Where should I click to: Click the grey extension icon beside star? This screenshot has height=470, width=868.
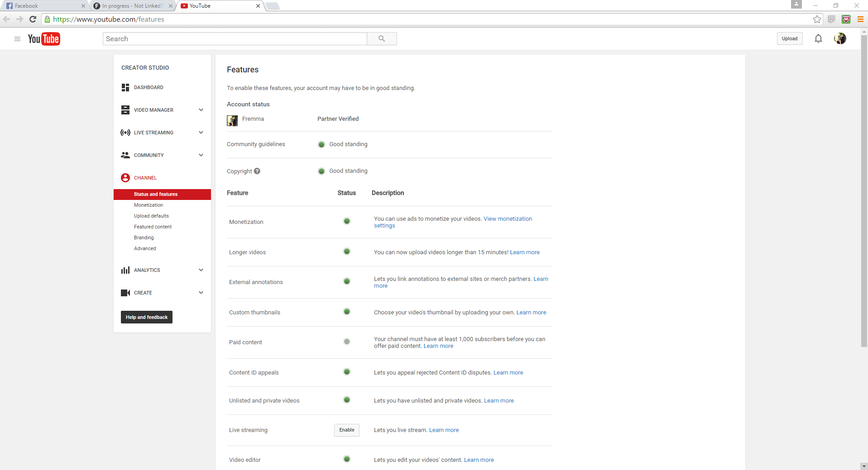(831, 19)
